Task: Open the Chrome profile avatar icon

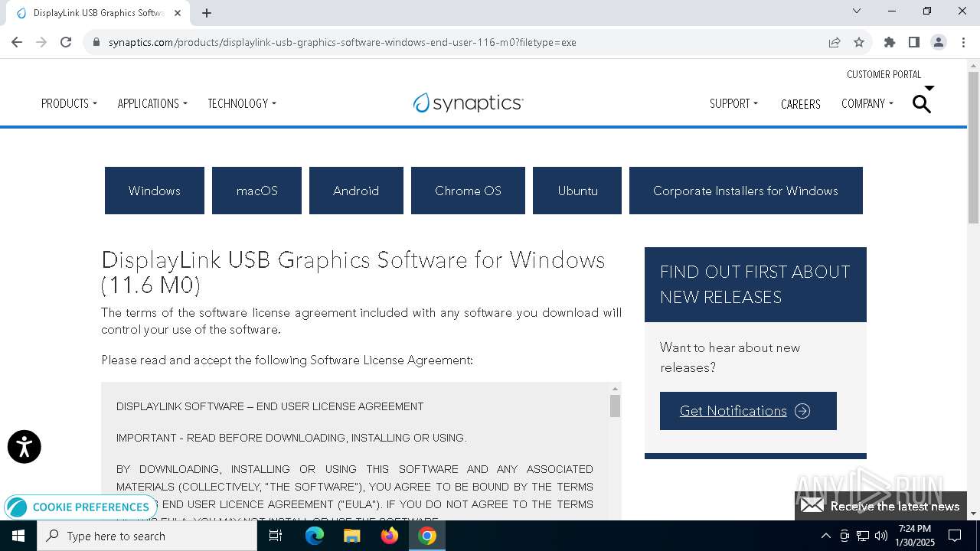Action: click(x=939, y=42)
